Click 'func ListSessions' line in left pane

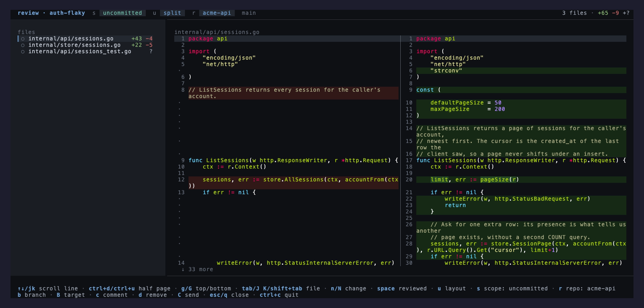[x=293, y=160]
